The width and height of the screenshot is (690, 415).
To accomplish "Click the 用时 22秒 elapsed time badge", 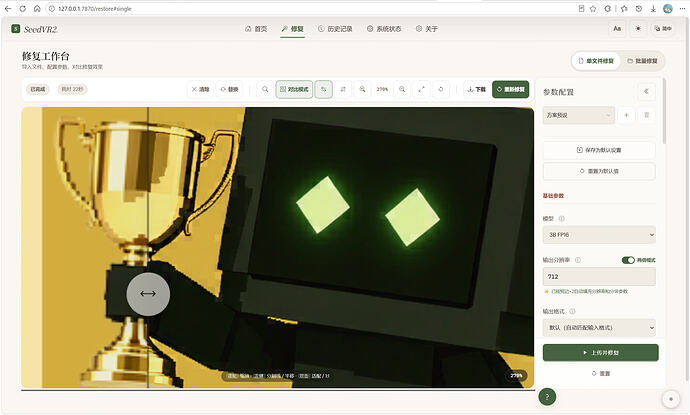I will (72, 89).
